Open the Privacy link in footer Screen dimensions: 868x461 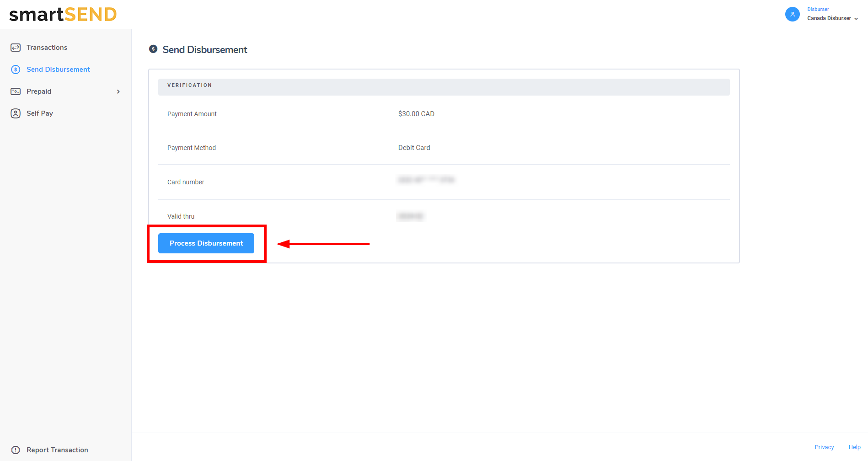824,447
